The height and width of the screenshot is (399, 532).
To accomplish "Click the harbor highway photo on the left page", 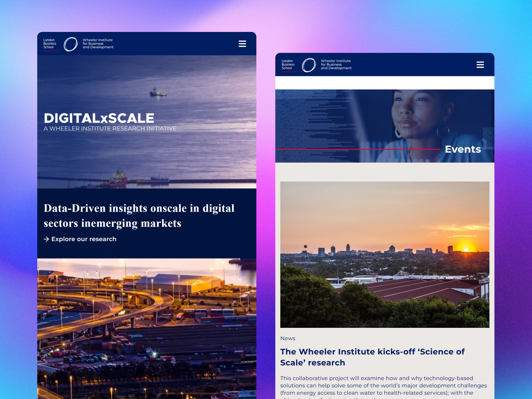I will [146, 325].
